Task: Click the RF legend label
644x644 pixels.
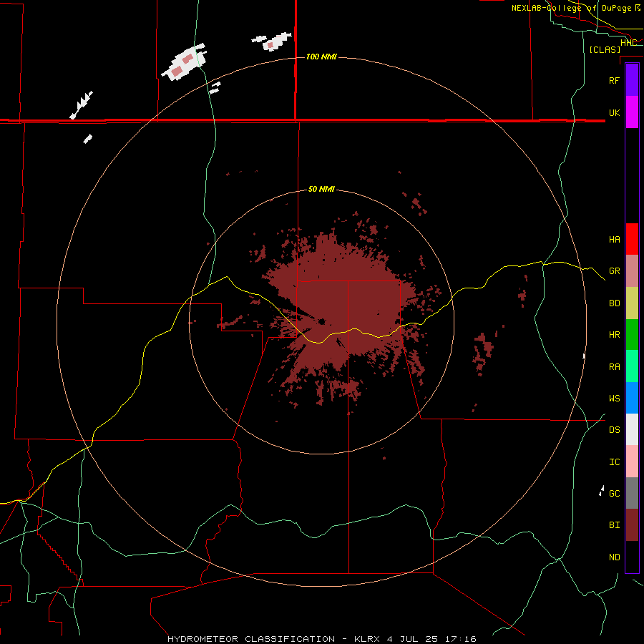Action: click(614, 80)
